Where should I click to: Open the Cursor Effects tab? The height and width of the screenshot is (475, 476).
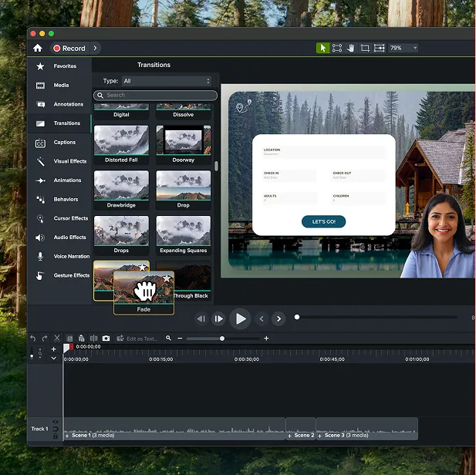[x=59, y=218]
